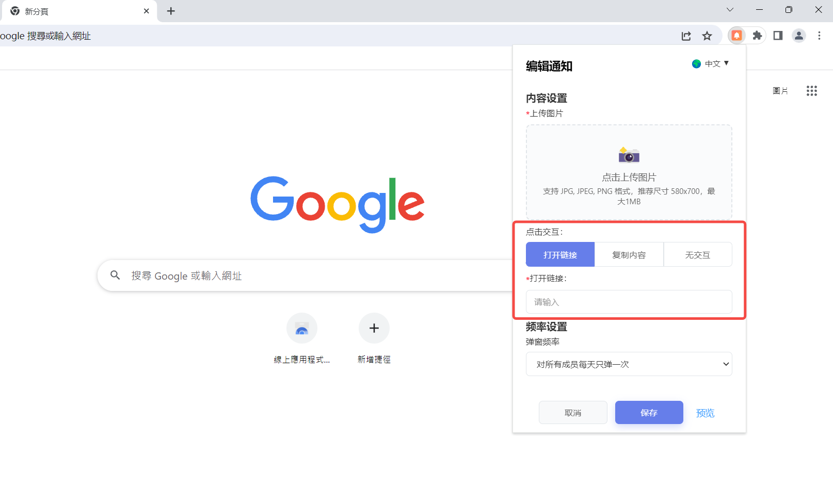Click the Google logo

[x=338, y=204]
